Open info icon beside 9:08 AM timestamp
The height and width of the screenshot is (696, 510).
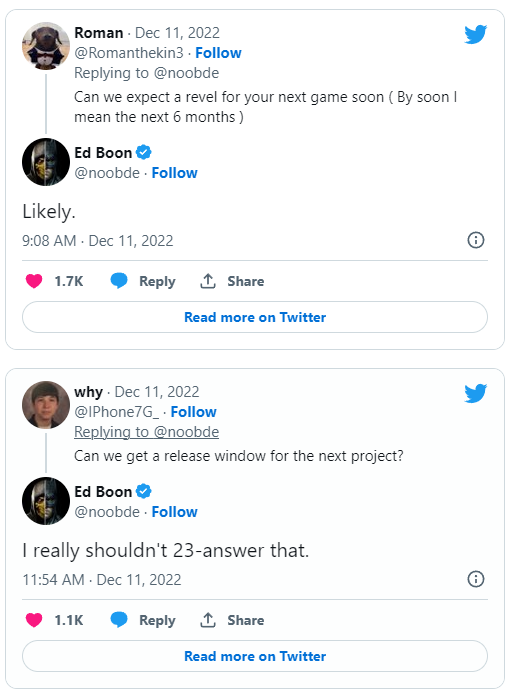476,240
